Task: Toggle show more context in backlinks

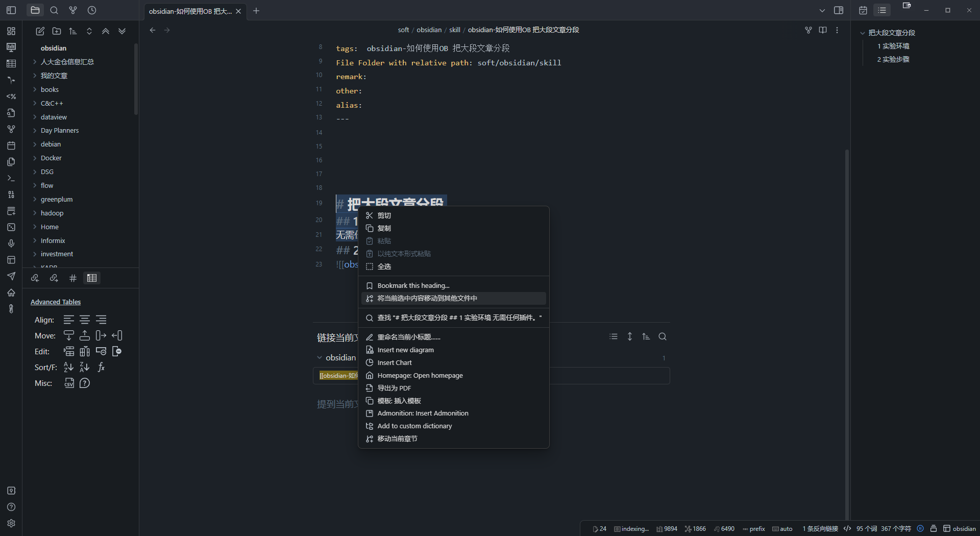Action: click(x=630, y=336)
